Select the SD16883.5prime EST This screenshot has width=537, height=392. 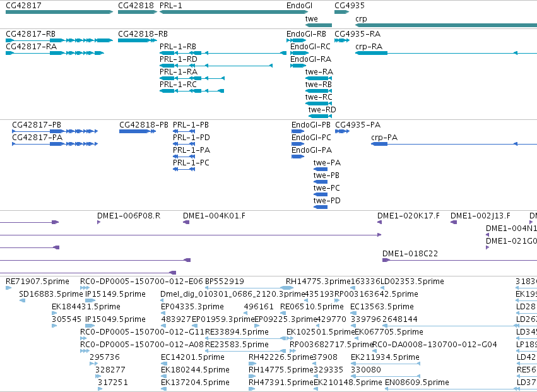(22, 300)
